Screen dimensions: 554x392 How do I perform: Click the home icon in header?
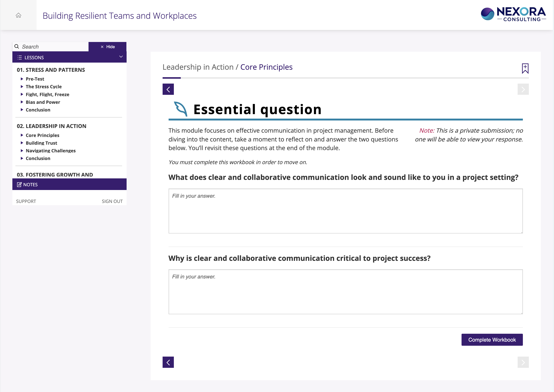pos(18,15)
